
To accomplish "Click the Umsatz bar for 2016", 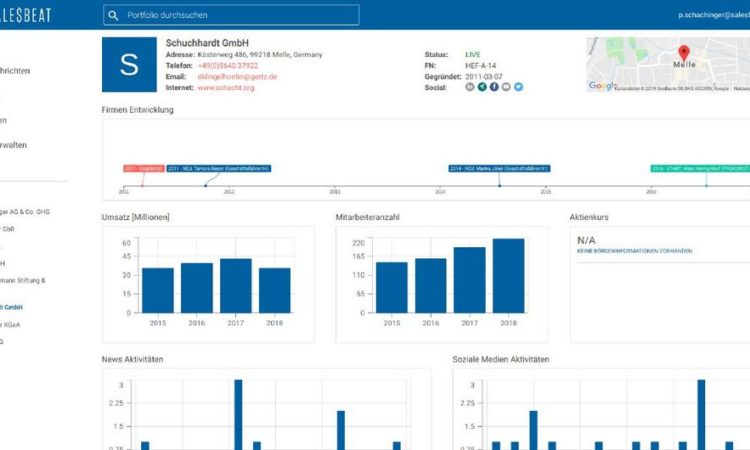I will coord(197,288).
